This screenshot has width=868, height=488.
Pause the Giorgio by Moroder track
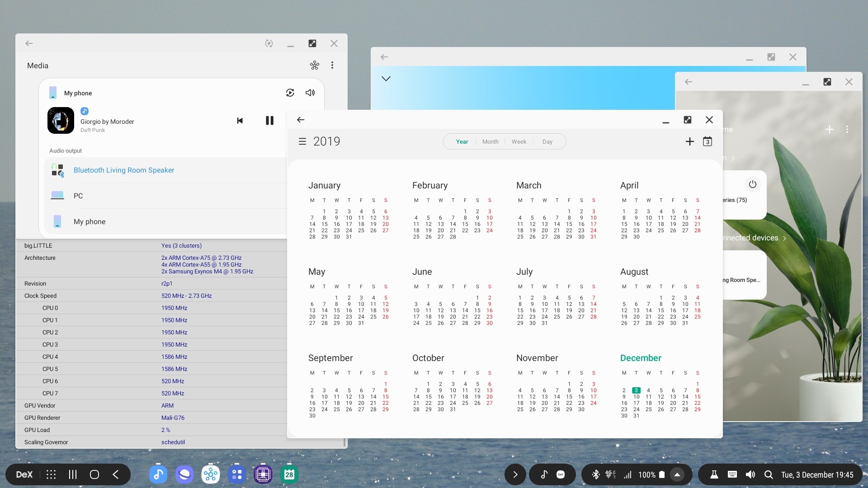(269, 121)
